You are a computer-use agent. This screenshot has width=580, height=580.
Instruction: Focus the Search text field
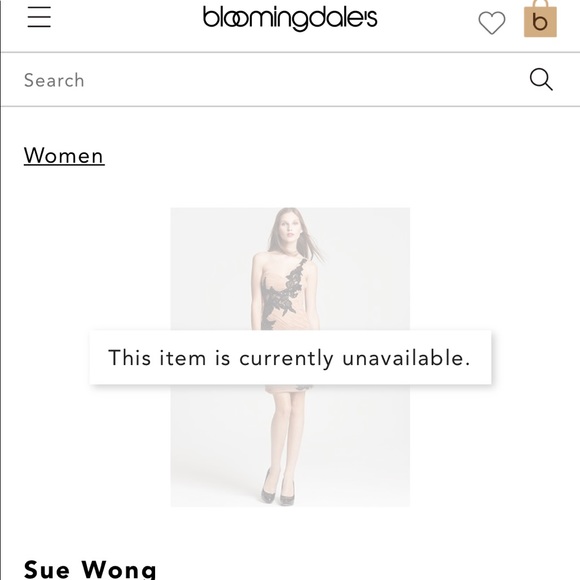click(274, 80)
